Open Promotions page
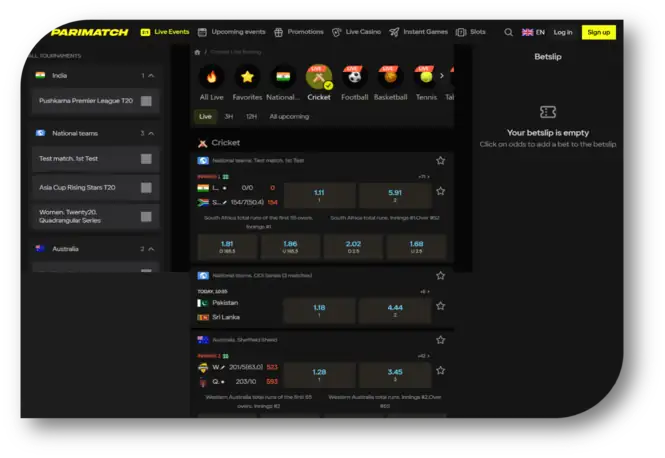 [x=299, y=32]
